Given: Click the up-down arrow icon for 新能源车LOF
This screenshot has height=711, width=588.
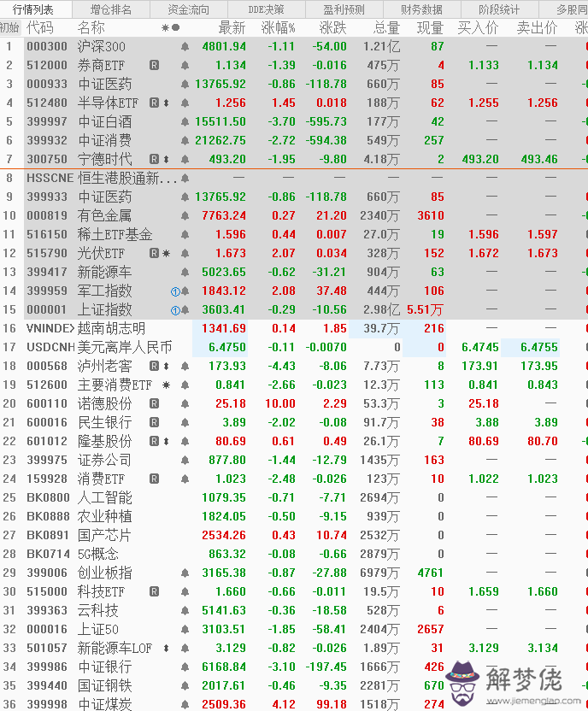Looking at the screenshot, I should [x=166, y=649].
